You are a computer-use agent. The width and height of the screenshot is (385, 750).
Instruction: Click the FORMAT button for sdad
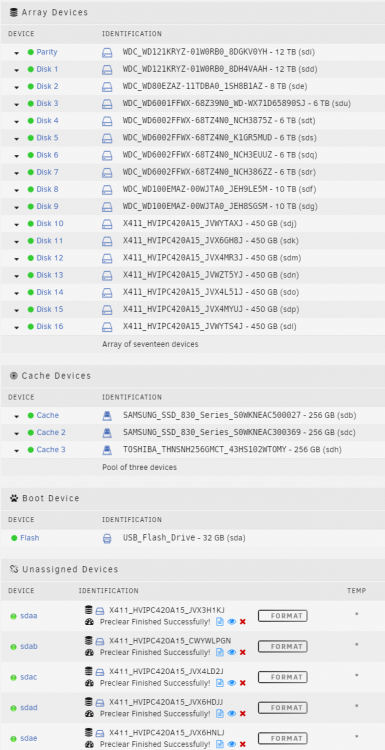pyautogui.click(x=283, y=708)
